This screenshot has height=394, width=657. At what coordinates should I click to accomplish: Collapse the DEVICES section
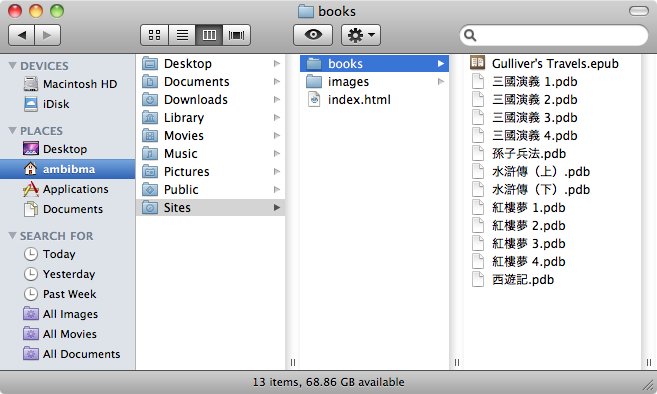pos(13,66)
